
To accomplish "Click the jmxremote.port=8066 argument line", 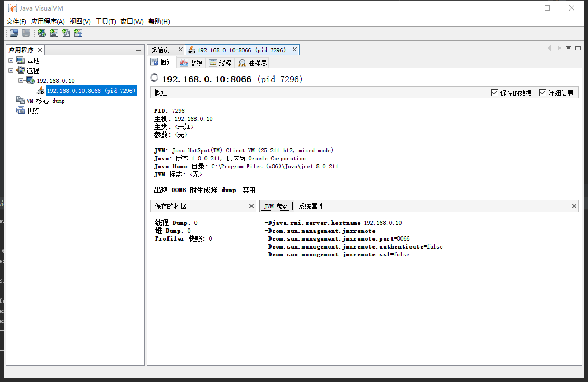I will (x=337, y=238).
